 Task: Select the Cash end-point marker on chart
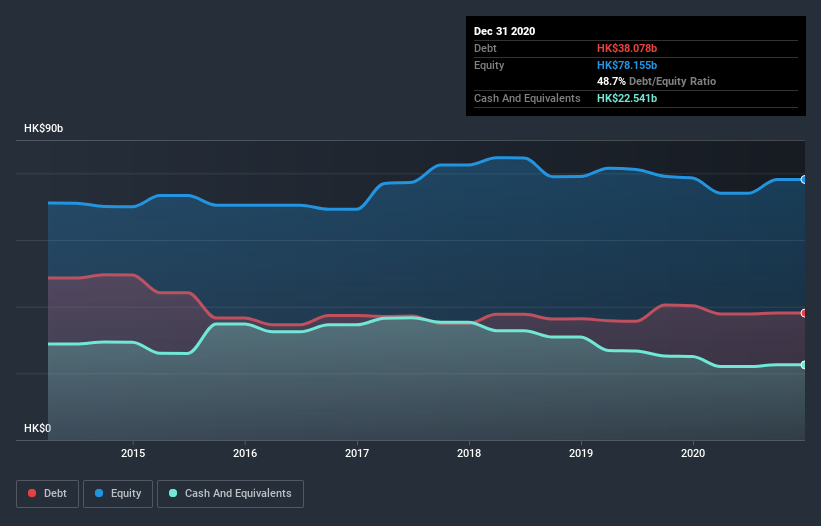pos(804,365)
